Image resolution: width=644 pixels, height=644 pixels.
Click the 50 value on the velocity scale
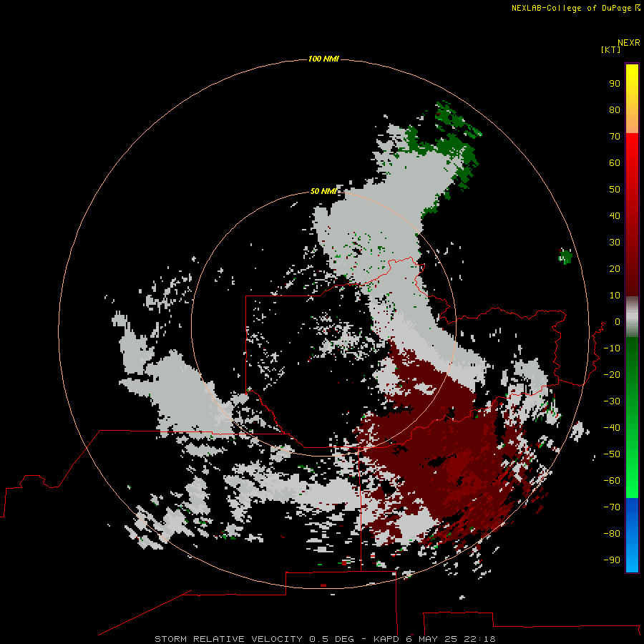pyautogui.click(x=615, y=190)
